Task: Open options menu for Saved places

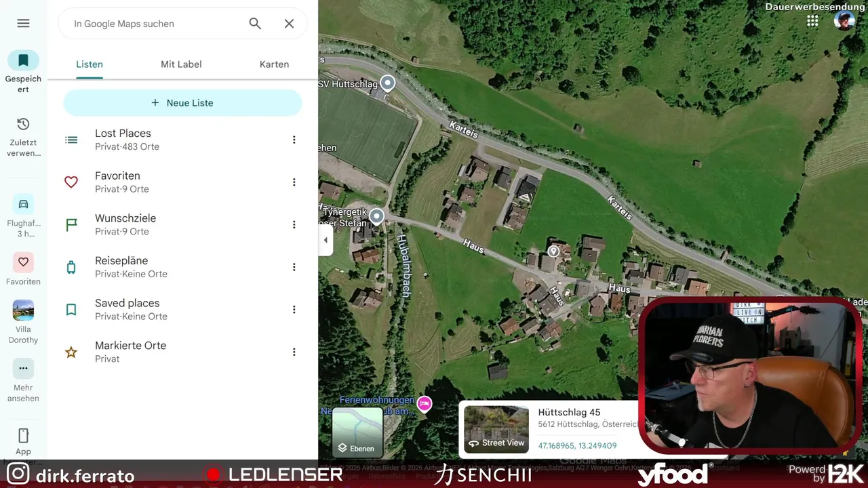Action: click(x=294, y=310)
